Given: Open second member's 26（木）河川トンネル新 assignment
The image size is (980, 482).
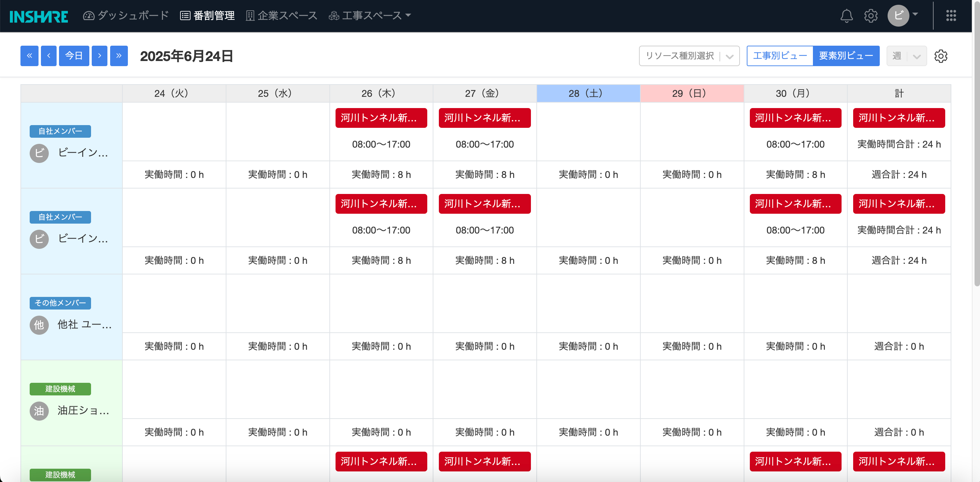Looking at the screenshot, I should 381,204.
